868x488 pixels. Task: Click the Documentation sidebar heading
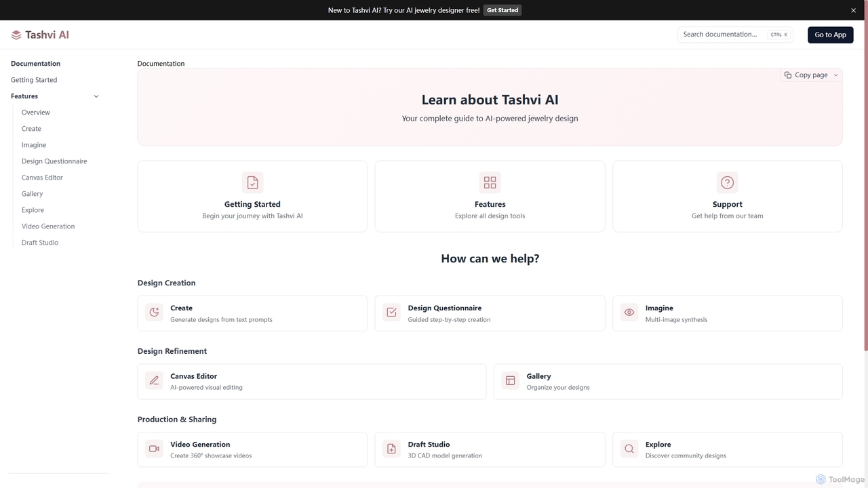click(35, 64)
